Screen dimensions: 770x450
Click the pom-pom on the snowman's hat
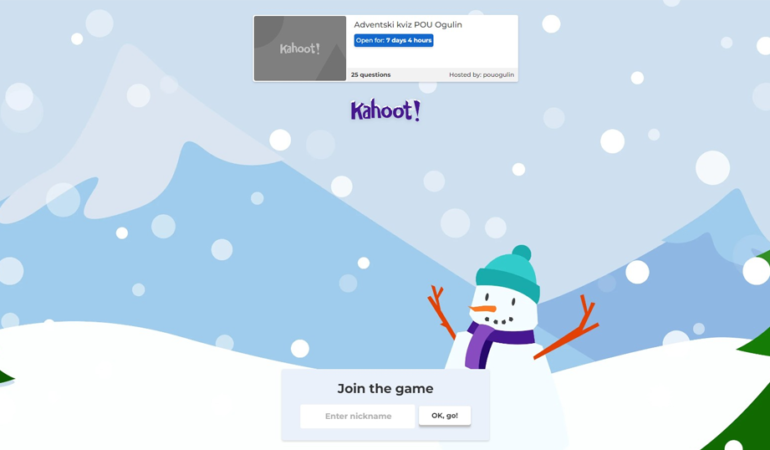point(522,253)
